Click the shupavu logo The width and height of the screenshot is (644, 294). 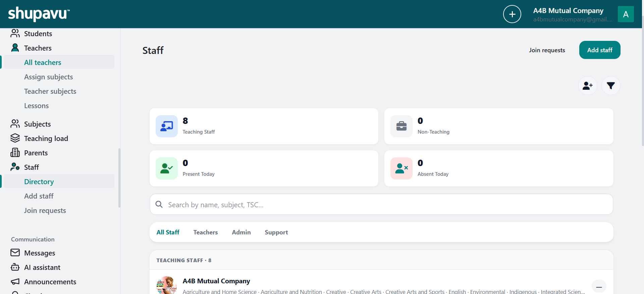click(x=39, y=14)
